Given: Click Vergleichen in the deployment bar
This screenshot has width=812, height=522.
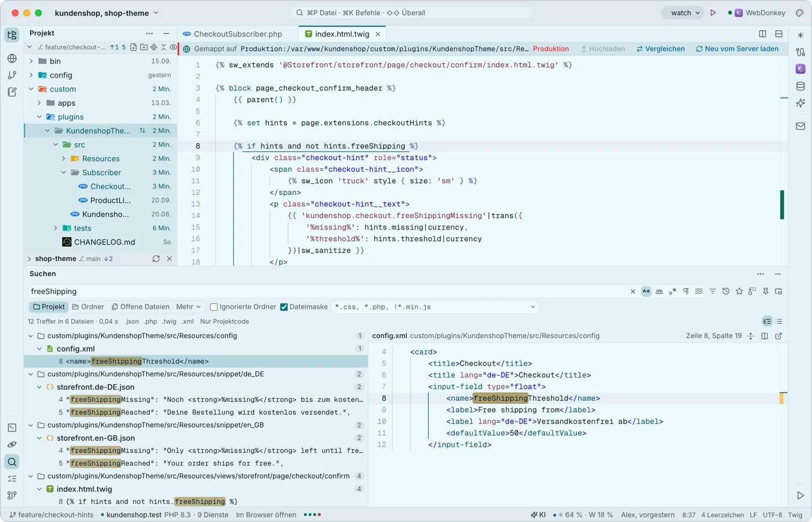Looking at the screenshot, I should (x=661, y=49).
